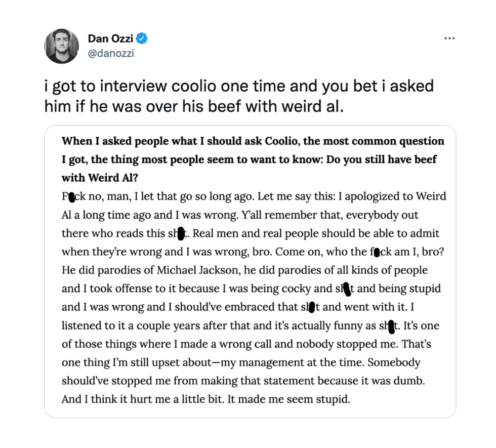Open the three-dot more options menu
Image resolution: width=496 pixels, height=448 pixels.
449,38
